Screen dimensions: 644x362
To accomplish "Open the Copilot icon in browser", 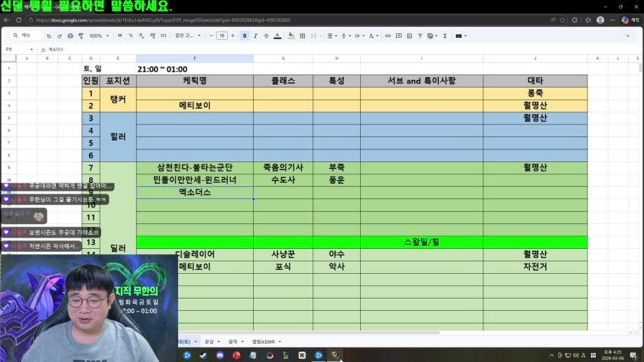I will click(624, 20).
